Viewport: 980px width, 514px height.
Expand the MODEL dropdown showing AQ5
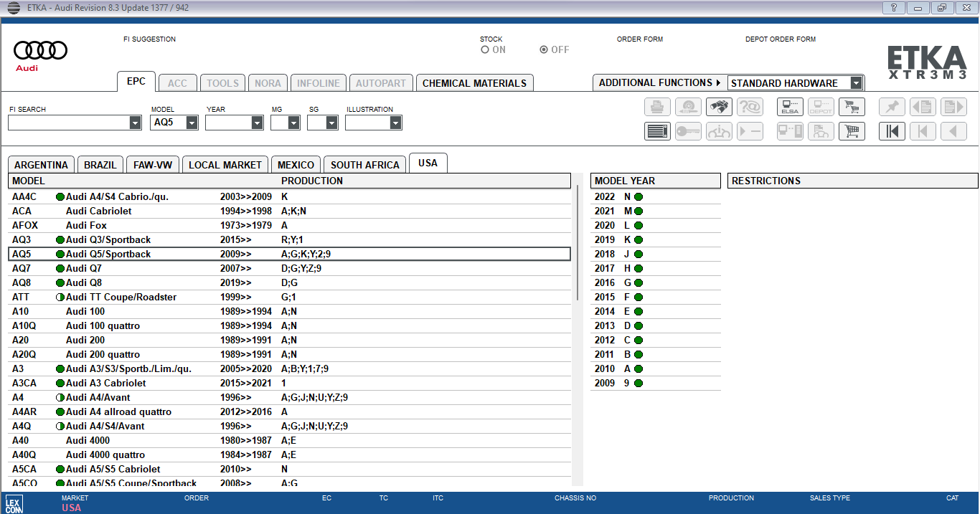(x=192, y=123)
